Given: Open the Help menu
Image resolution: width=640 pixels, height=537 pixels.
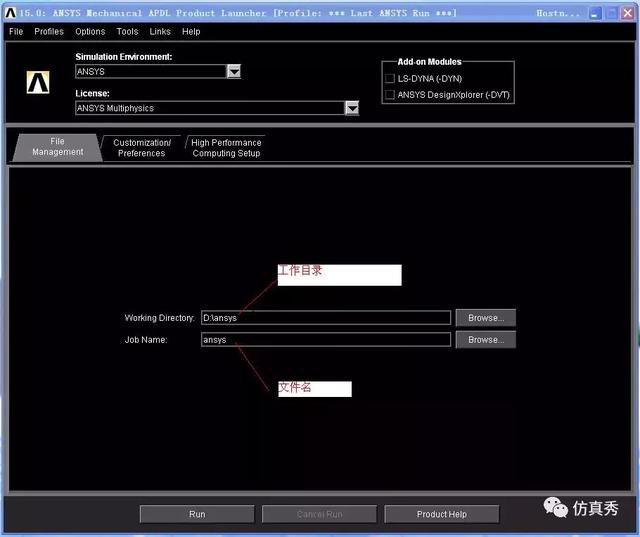Looking at the screenshot, I should coord(191,31).
